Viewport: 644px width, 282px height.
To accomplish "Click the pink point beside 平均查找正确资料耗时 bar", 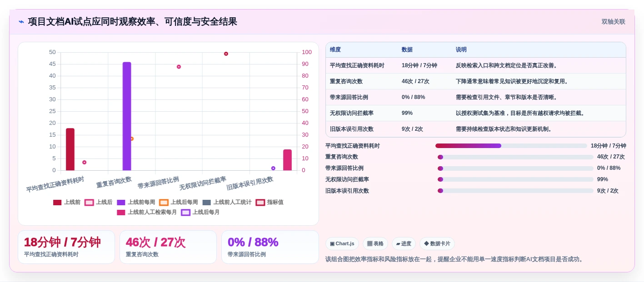I will (x=84, y=162).
